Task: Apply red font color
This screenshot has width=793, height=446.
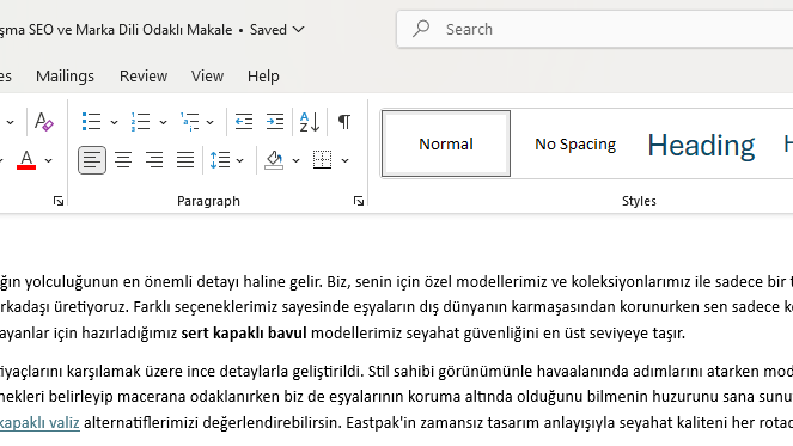Action: (26, 160)
